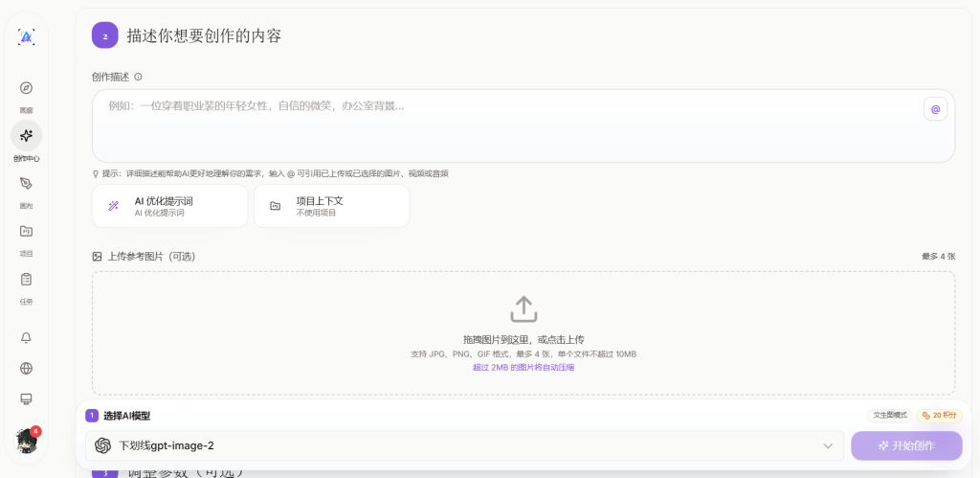Open the 画布 canvas pen icon
980x478 pixels.
click(x=26, y=183)
